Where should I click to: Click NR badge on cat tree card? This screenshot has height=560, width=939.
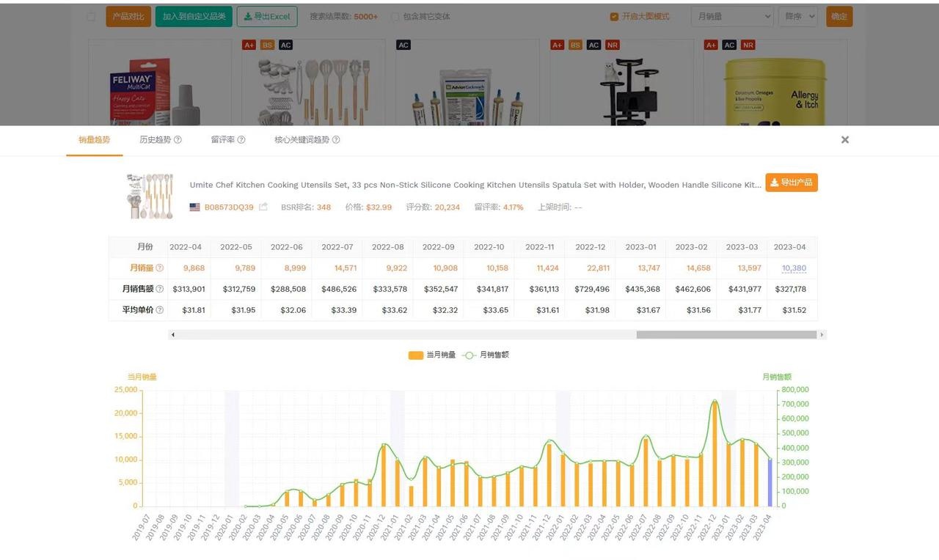(x=612, y=45)
